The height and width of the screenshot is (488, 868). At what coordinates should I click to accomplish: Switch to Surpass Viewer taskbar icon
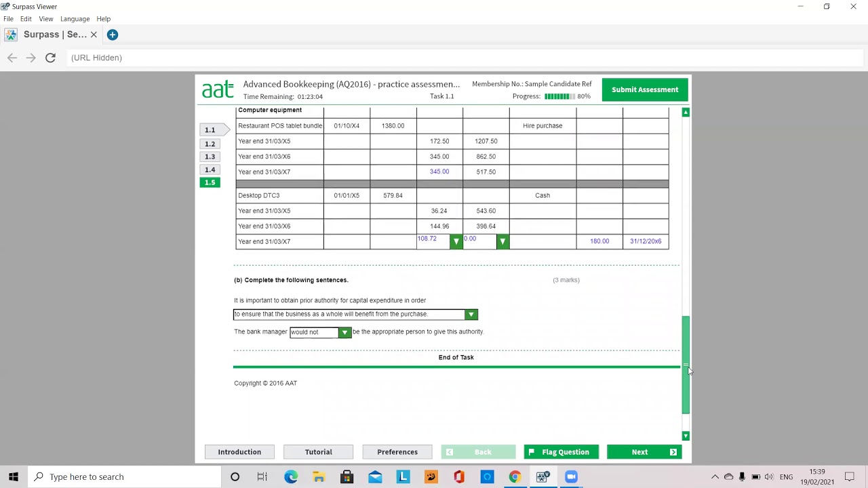coord(542,476)
